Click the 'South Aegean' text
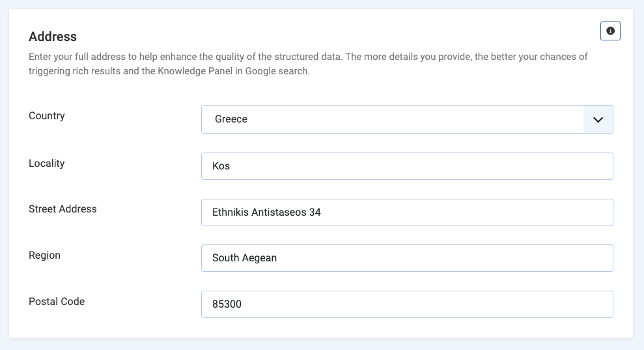The image size is (644, 350). click(x=244, y=258)
